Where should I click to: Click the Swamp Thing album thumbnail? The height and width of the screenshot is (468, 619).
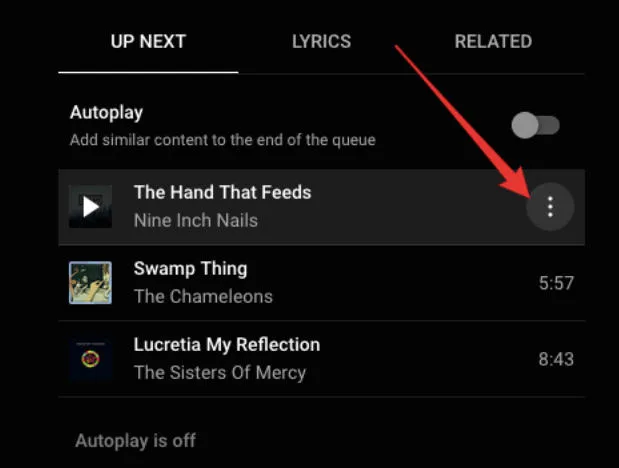(x=90, y=283)
